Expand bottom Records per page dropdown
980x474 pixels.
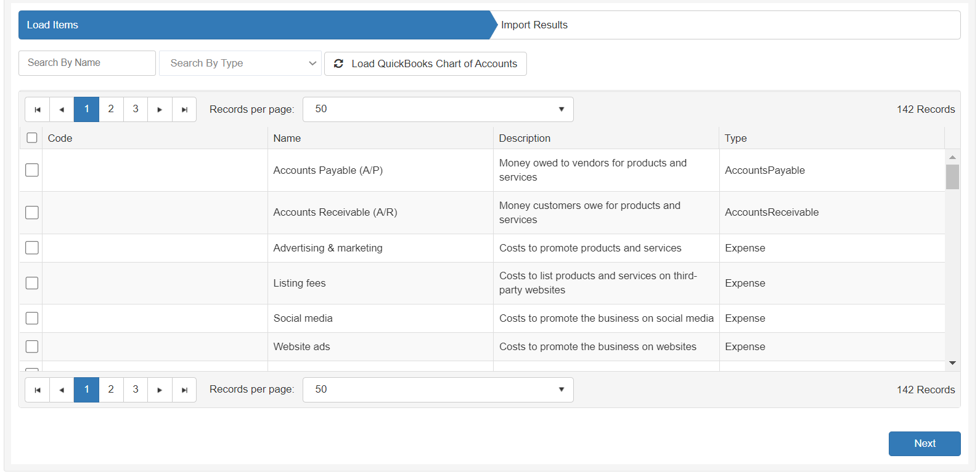438,390
